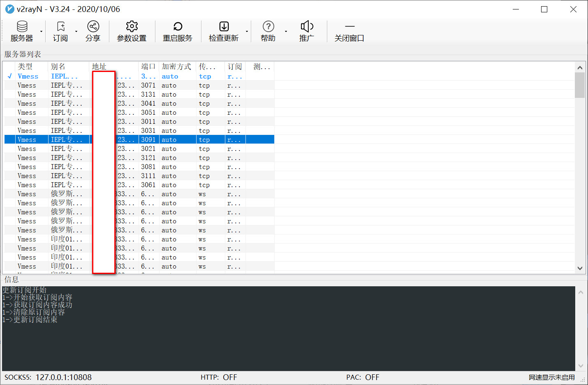Image resolution: width=588 pixels, height=385 pixels.
Task: Select server row with port 3111
Action: (139, 176)
